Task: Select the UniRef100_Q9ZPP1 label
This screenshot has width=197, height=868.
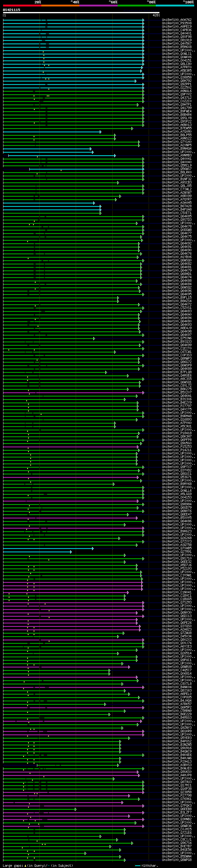Action: coord(177,84)
